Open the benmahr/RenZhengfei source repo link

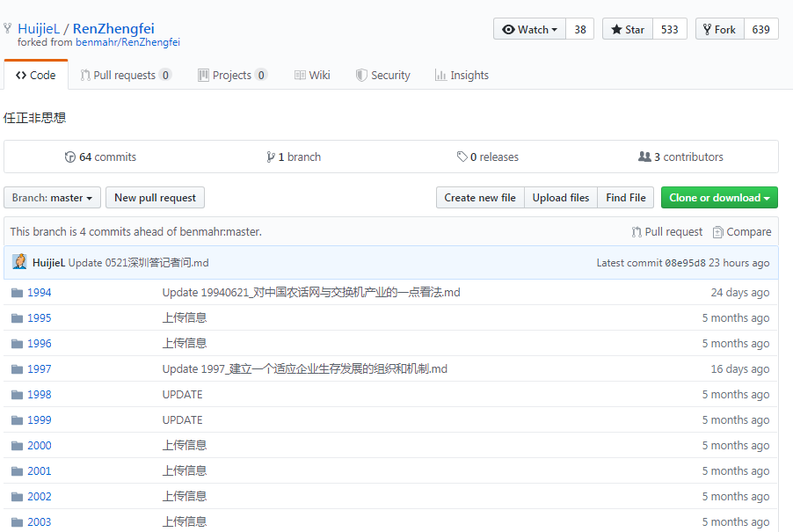127,42
